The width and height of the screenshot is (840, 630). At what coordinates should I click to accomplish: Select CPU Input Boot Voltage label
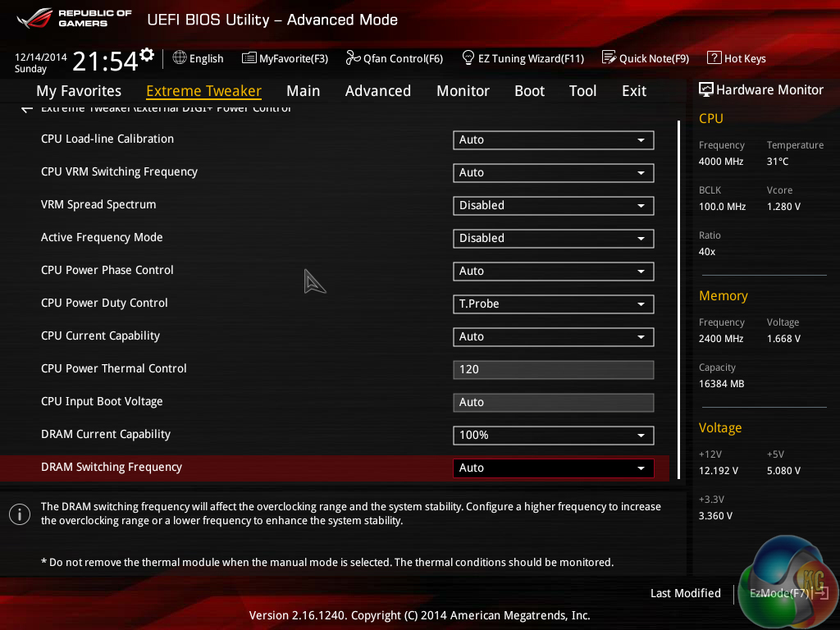click(102, 401)
